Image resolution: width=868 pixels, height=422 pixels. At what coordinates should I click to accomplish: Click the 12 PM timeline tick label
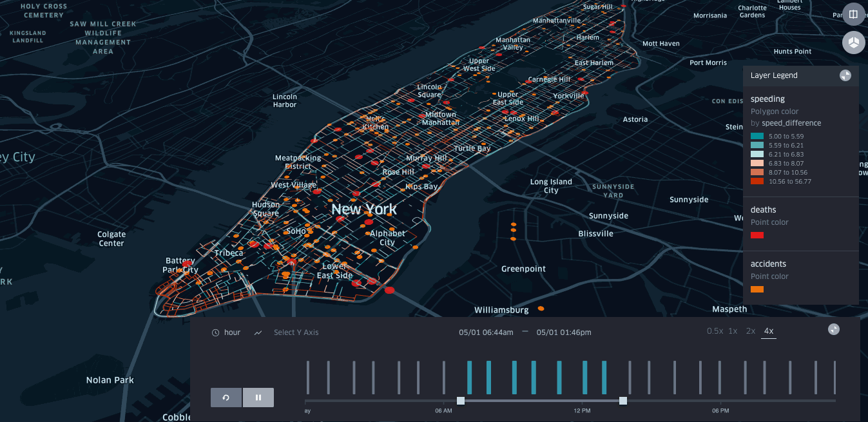point(582,411)
